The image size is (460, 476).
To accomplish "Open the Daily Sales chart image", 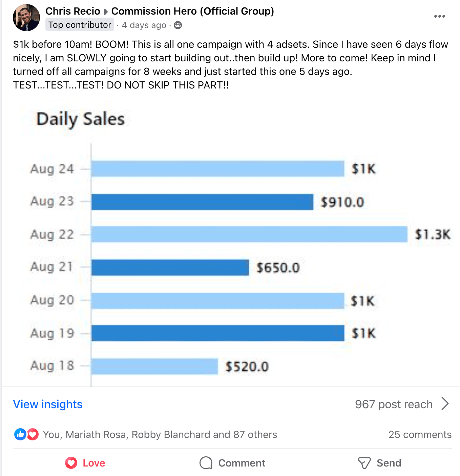I will pyautogui.click(x=231, y=243).
